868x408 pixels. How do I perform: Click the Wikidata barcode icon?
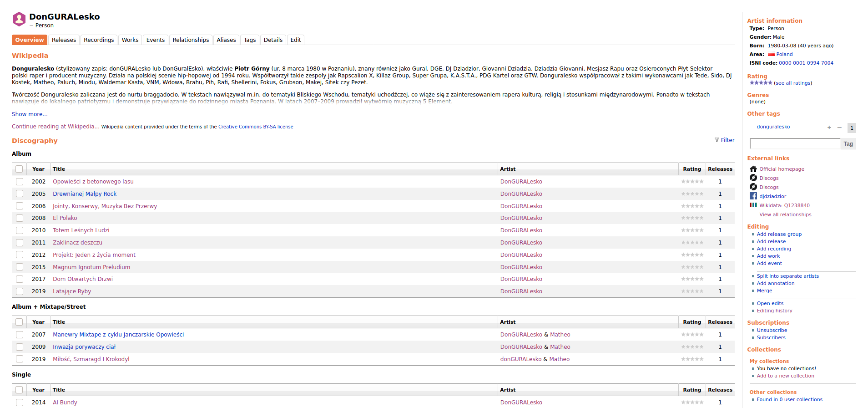753,205
